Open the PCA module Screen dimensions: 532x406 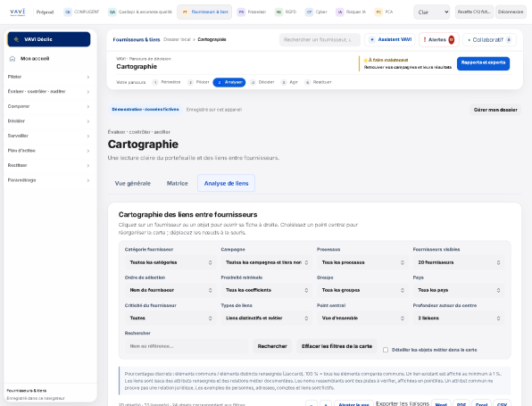click(384, 12)
